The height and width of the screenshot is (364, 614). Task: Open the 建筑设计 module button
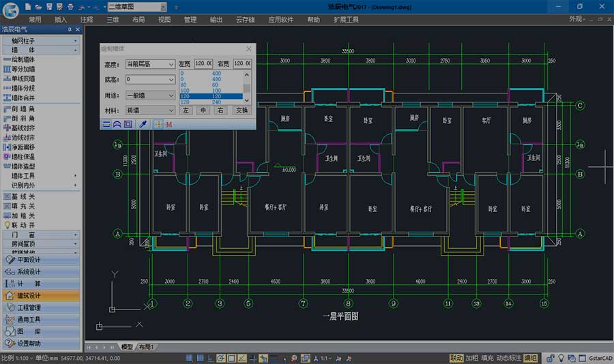click(29, 295)
